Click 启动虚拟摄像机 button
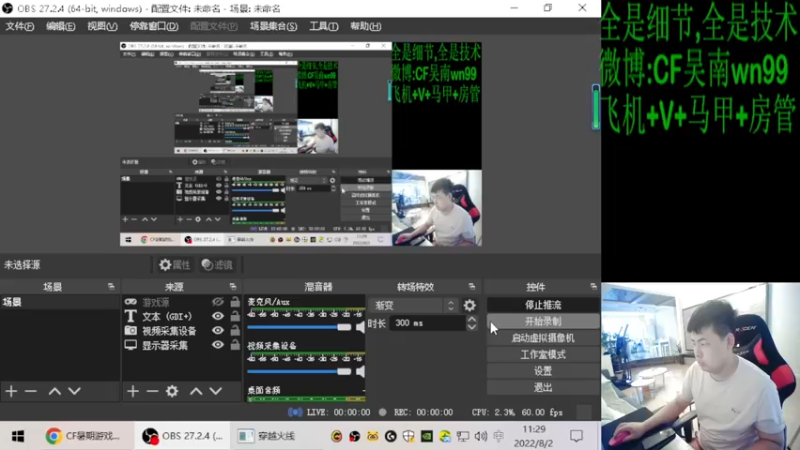The height and width of the screenshot is (450, 800). [543, 338]
